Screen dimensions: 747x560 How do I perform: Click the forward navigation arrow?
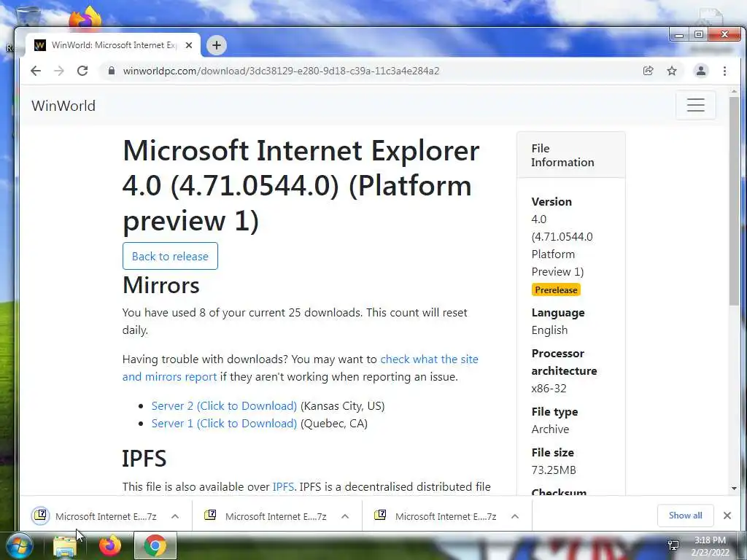[x=59, y=71]
